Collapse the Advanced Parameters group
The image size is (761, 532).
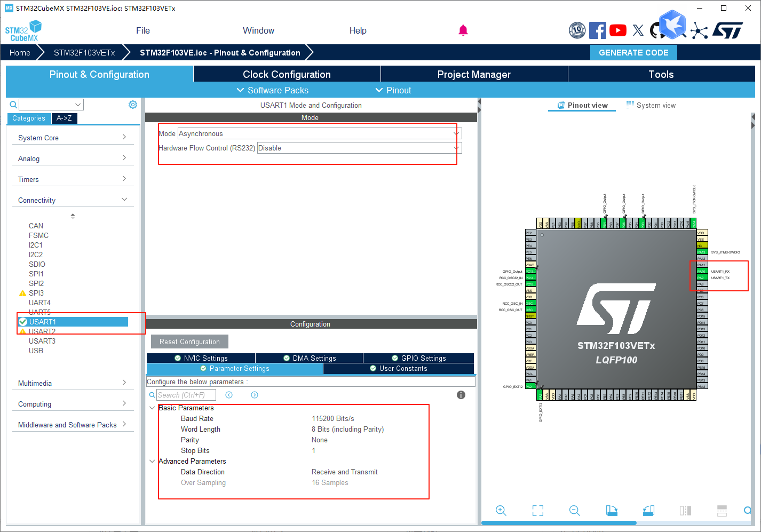point(152,461)
